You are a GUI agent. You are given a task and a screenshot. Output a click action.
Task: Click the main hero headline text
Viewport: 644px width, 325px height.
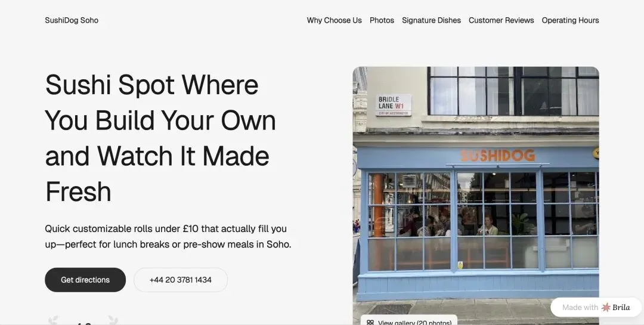coord(160,138)
